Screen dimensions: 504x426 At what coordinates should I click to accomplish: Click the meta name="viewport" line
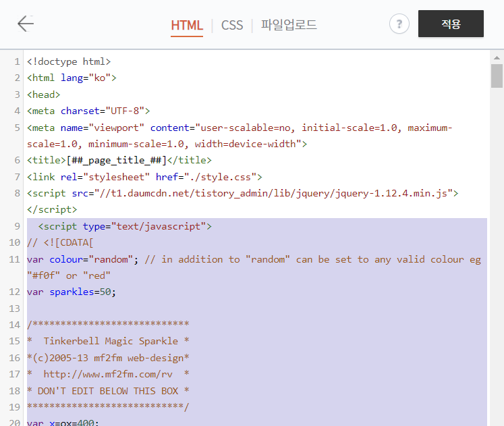(240, 128)
